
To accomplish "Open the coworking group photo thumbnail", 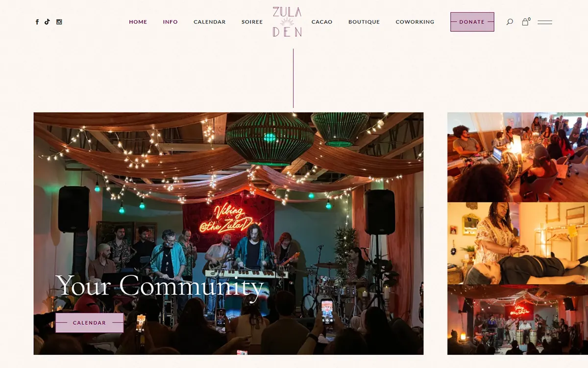I will 517,157.
